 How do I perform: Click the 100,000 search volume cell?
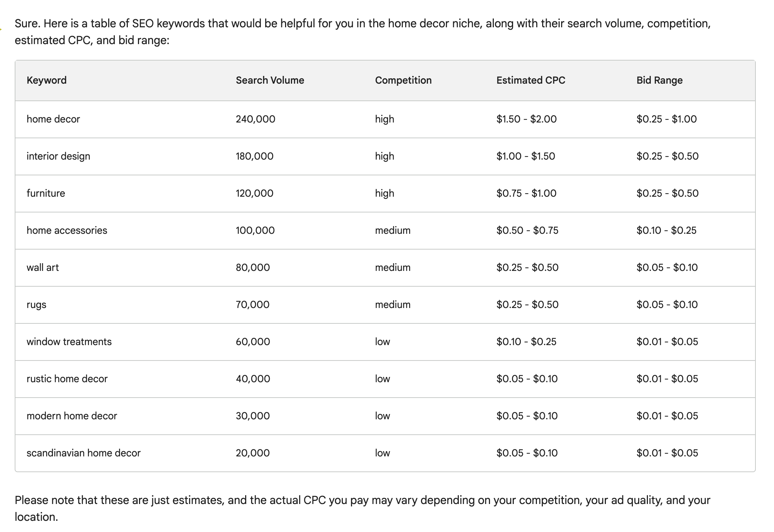click(x=255, y=230)
